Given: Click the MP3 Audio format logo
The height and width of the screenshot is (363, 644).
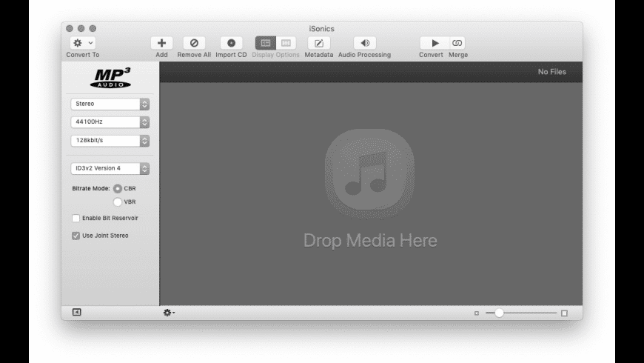Looking at the screenshot, I should 110,78.
